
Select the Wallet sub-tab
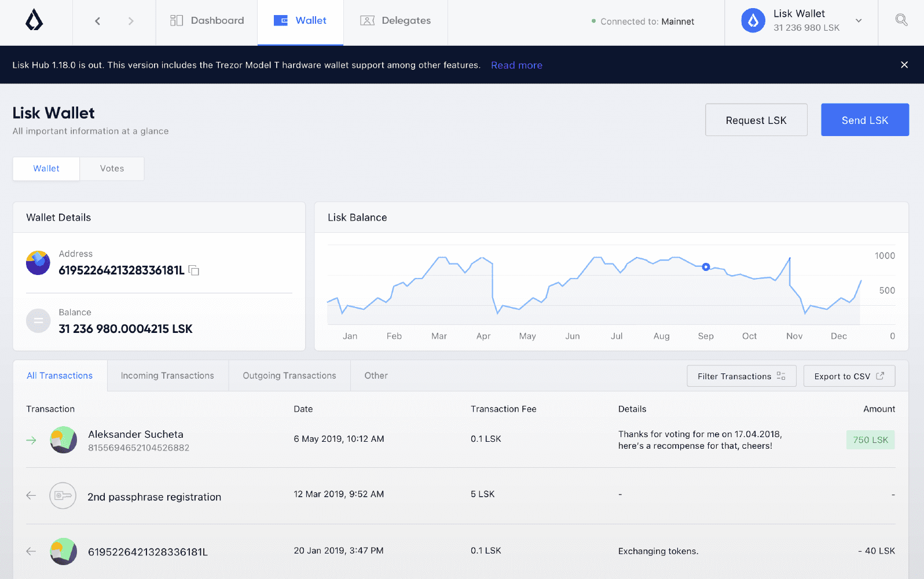(46, 168)
